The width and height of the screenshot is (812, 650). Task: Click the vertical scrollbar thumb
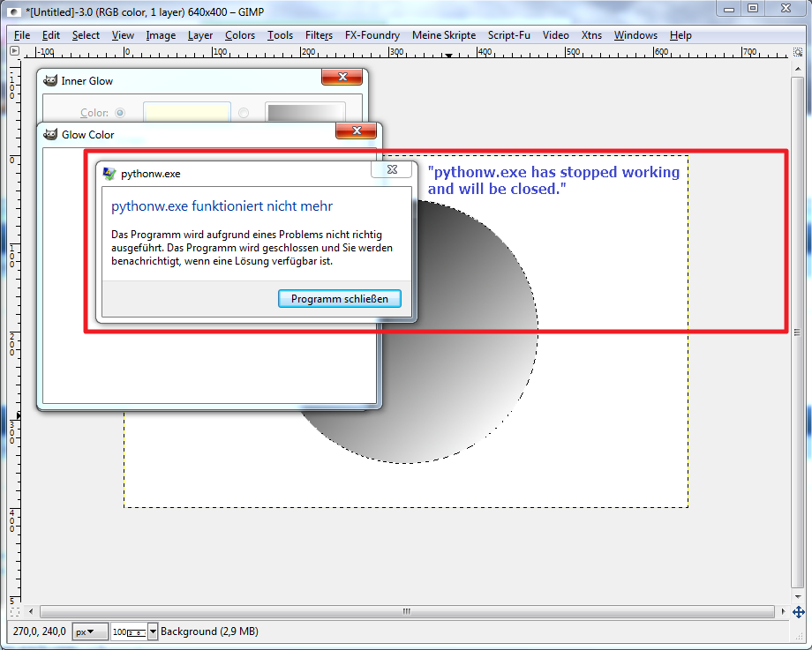pos(798,332)
